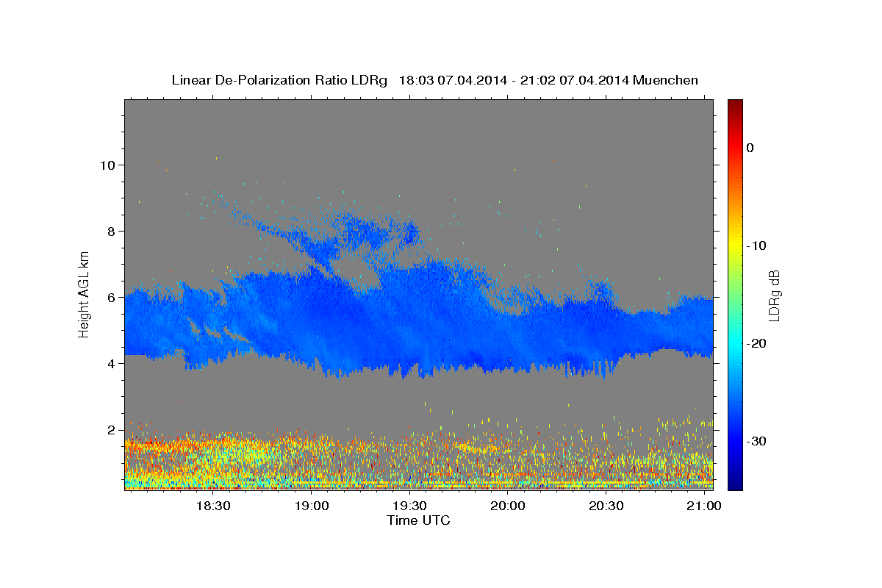This screenshot has width=882, height=588.
Task: Click the 'Time UTC' axis label
Action: (418, 520)
